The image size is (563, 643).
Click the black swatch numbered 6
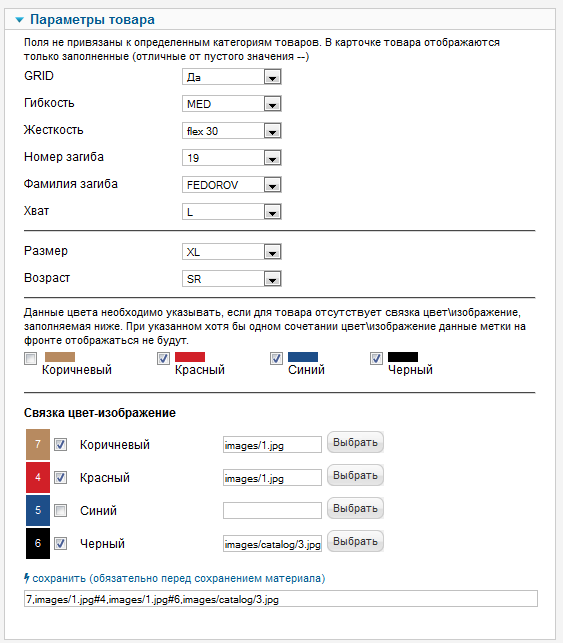coord(38,543)
